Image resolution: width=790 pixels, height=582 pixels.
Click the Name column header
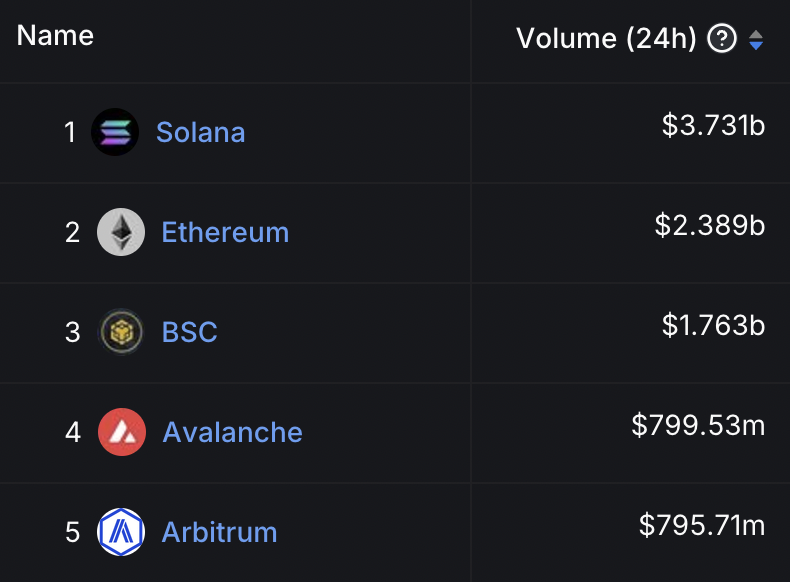pos(55,35)
